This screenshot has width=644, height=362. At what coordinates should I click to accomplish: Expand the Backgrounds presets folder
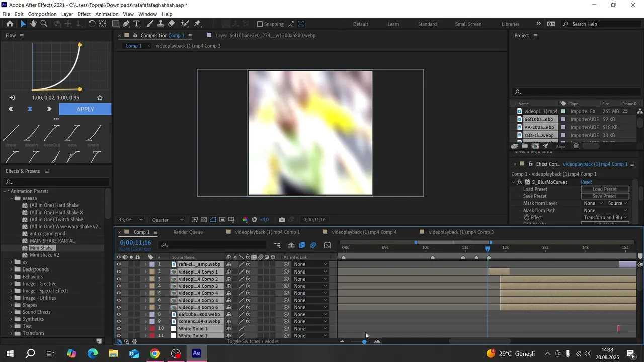point(11,269)
